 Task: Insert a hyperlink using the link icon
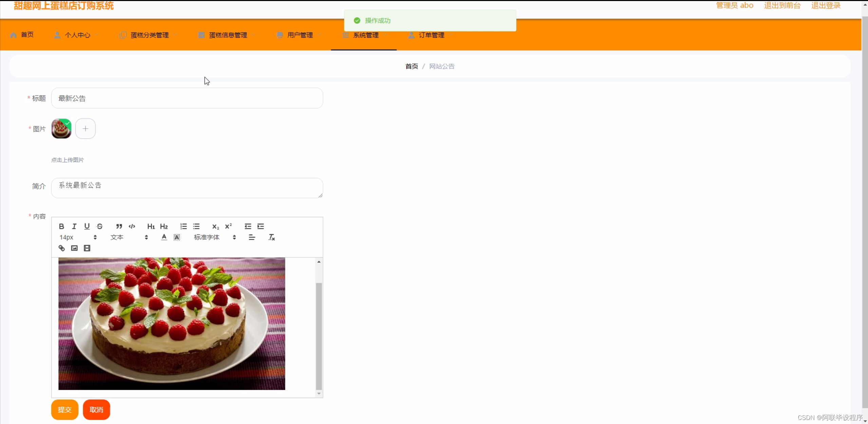(61, 248)
